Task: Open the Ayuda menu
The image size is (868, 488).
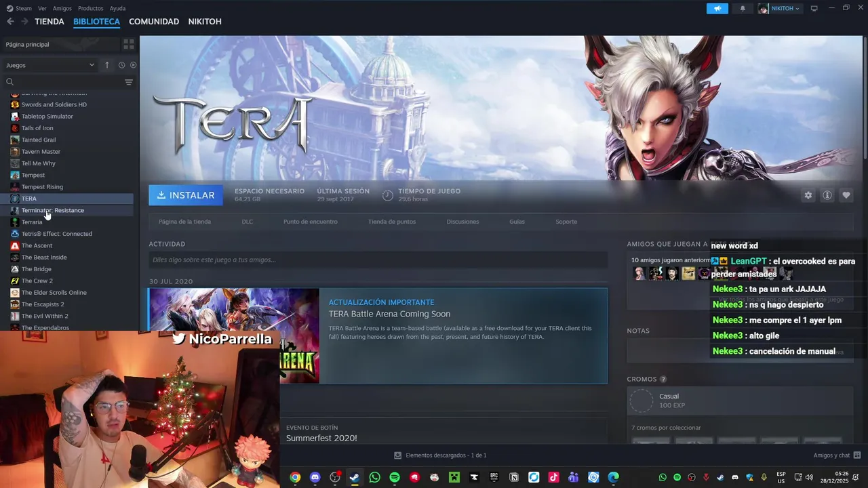Action: tap(117, 8)
